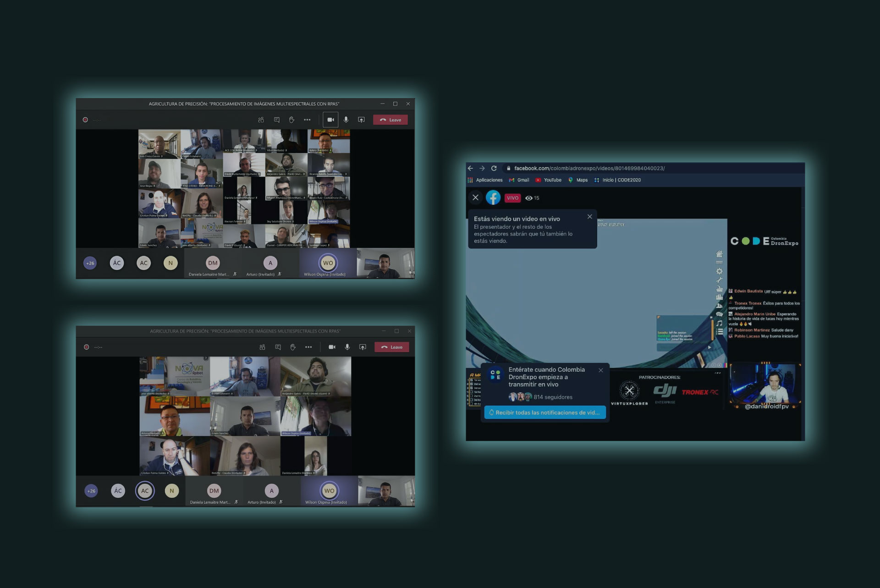Click the speech bubbles icon in the simulator sidebar
This screenshot has width=880, height=588.
click(x=719, y=314)
